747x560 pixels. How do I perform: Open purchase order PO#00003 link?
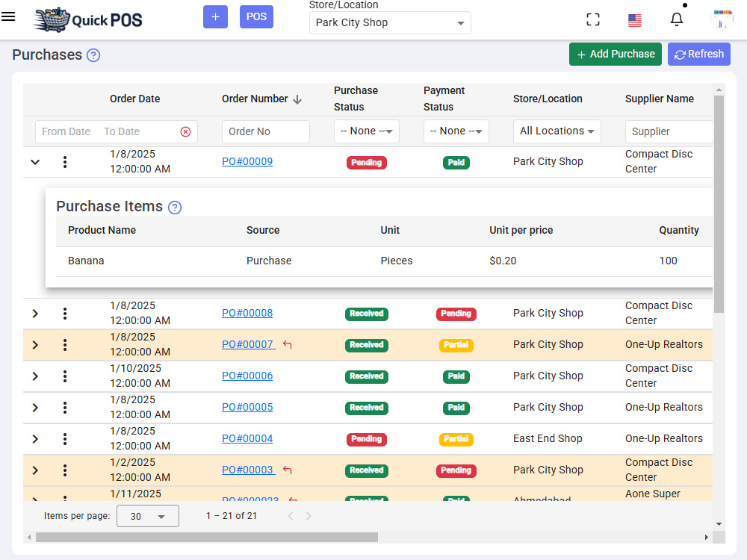pos(249,470)
